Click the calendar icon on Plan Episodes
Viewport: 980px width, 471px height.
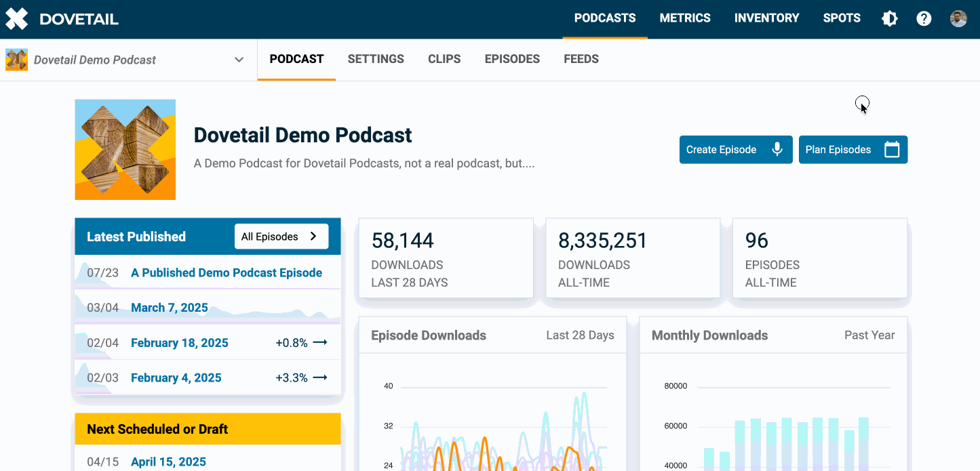click(x=892, y=150)
